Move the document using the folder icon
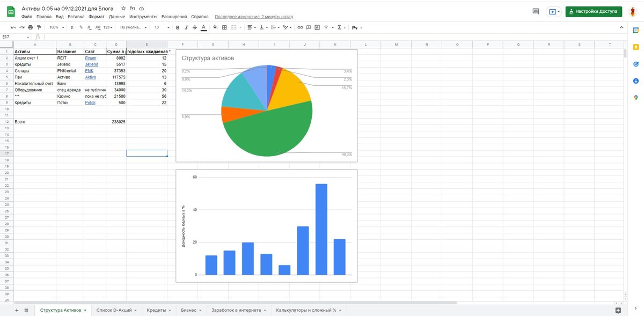This screenshot has width=644, height=316. 132,9
